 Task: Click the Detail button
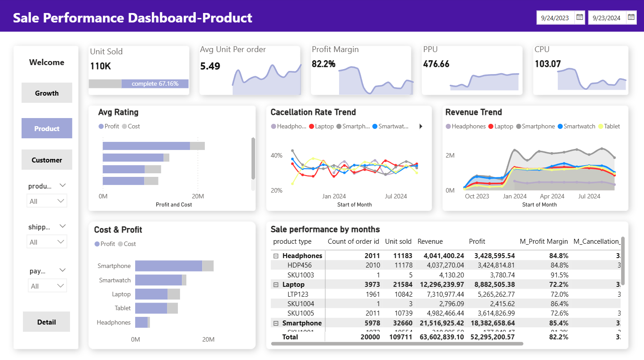[x=46, y=322]
